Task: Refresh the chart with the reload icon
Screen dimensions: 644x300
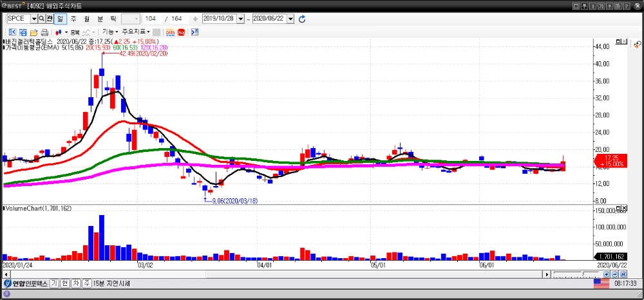Action: [302, 19]
